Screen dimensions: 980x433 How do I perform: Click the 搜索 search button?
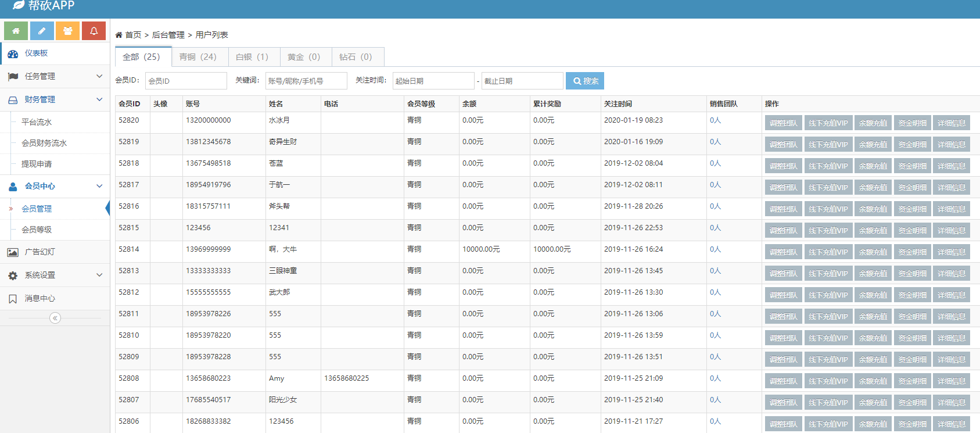coord(585,81)
